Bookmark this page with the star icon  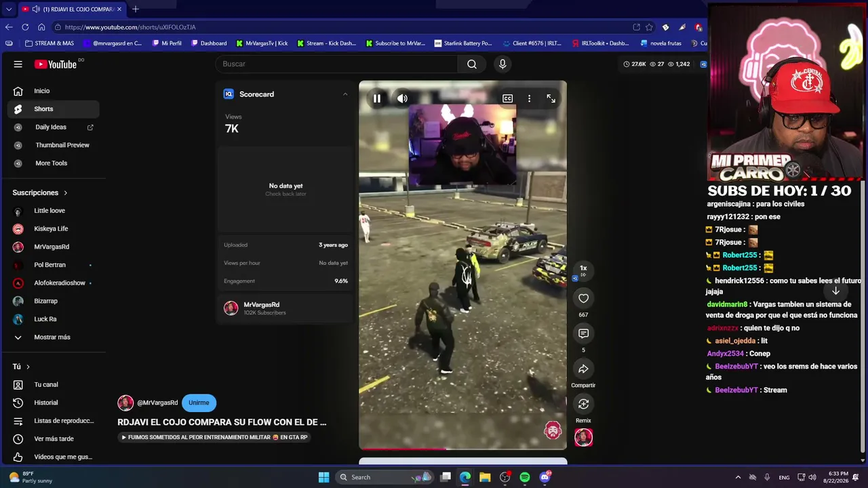pyautogui.click(x=649, y=27)
